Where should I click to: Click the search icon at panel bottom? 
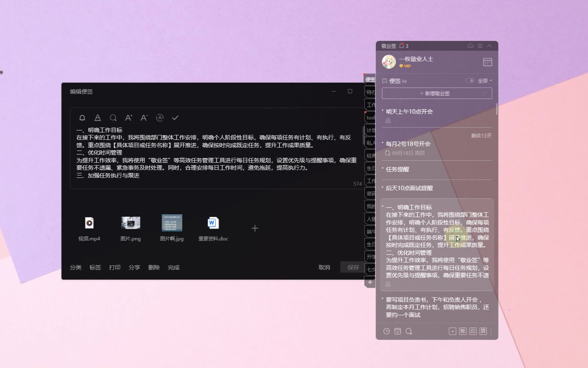[x=409, y=331]
